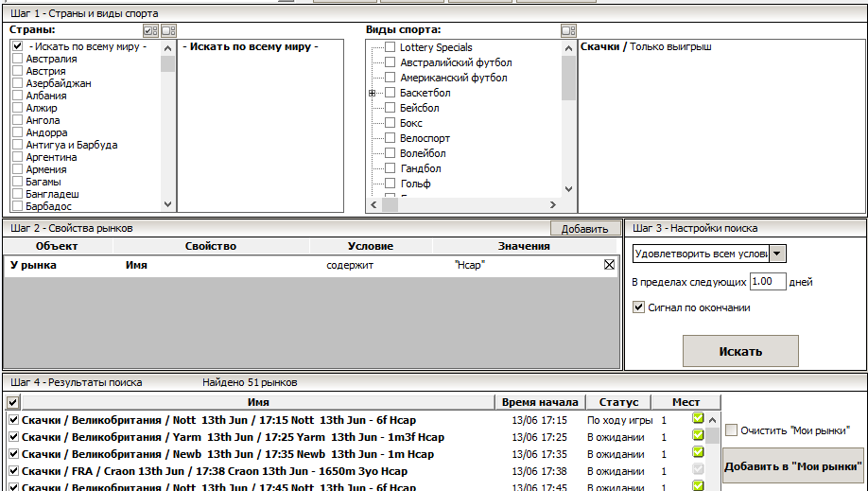
Task: Click the days input field showing 1.00
Action: pyautogui.click(x=767, y=282)
